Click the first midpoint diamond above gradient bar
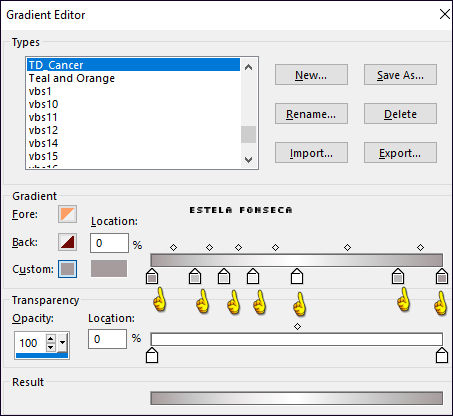The height and width of the screenshot is (416, 453). (x=173, y=248)
